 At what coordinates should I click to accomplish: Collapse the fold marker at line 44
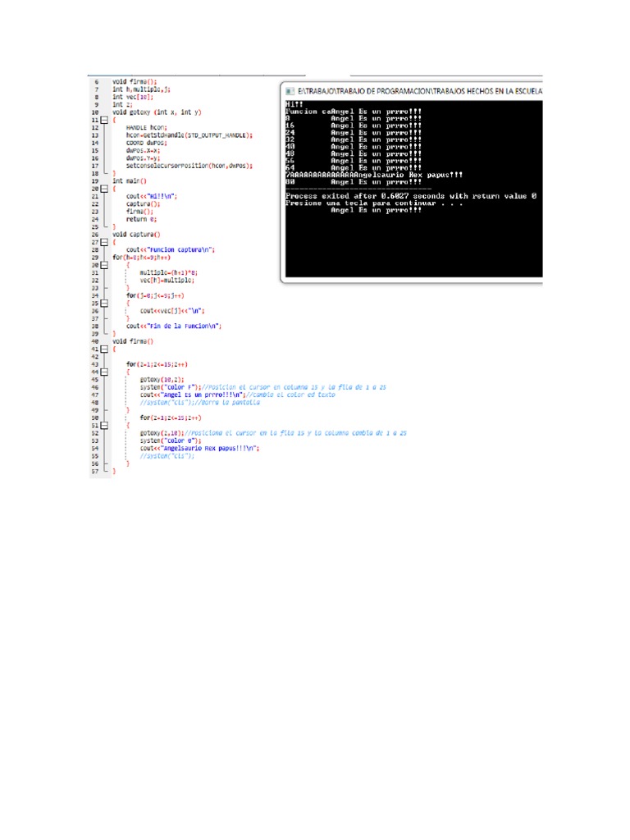pyautogui.click(x=104, y=372)
